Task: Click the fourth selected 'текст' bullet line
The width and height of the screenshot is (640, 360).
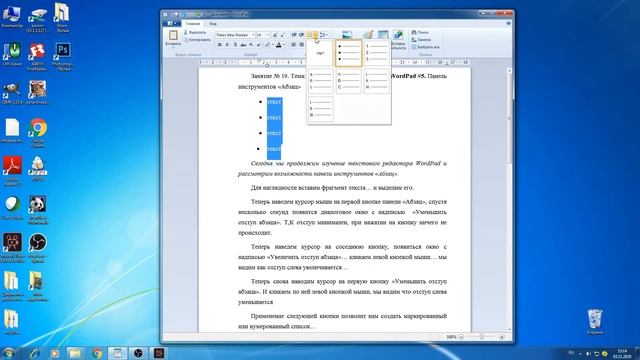Action: pyautogui.click(x=274, y=149)
